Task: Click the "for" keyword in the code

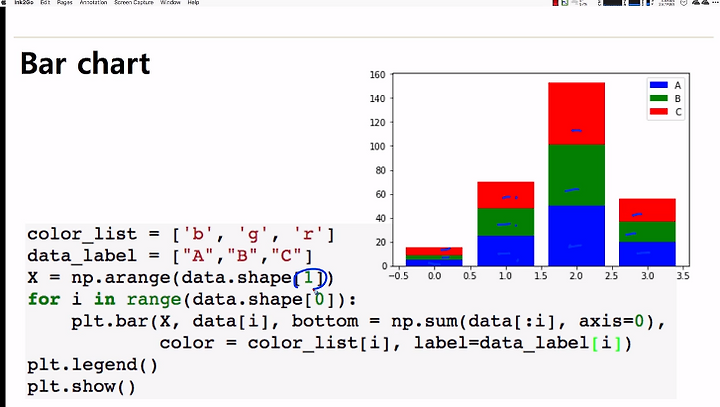Action: click(x=44, y=300)
